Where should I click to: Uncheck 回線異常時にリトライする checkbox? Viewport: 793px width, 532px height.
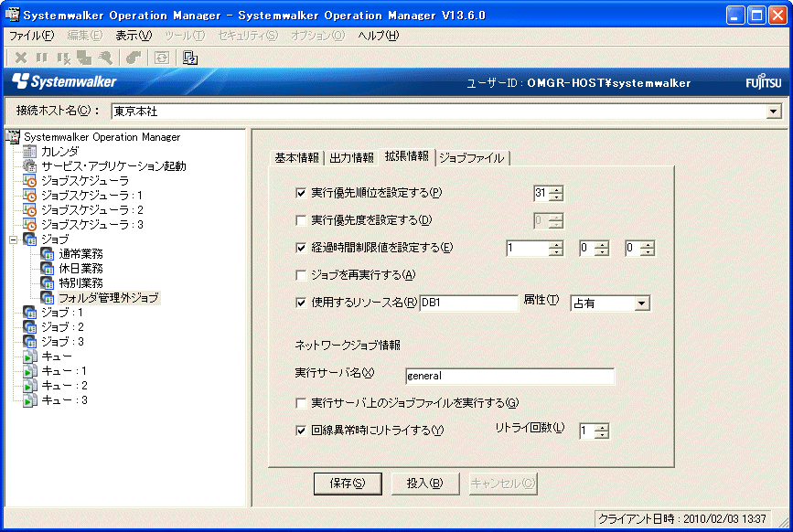click(301, 431)
